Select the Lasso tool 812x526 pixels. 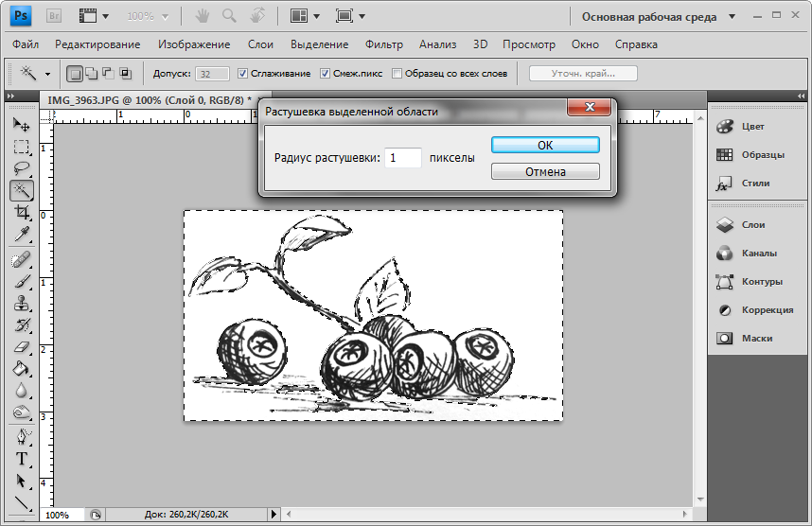pyautogui.click(x=21, y=168)
